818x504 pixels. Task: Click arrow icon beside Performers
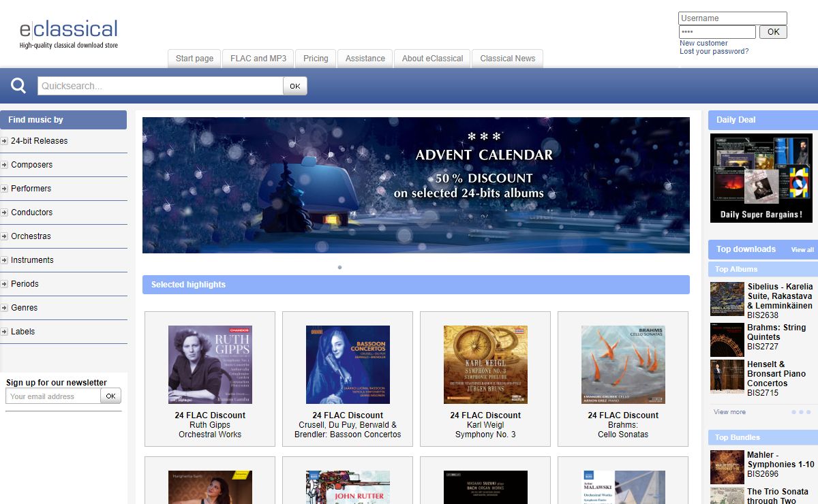(x=5, y=189)
